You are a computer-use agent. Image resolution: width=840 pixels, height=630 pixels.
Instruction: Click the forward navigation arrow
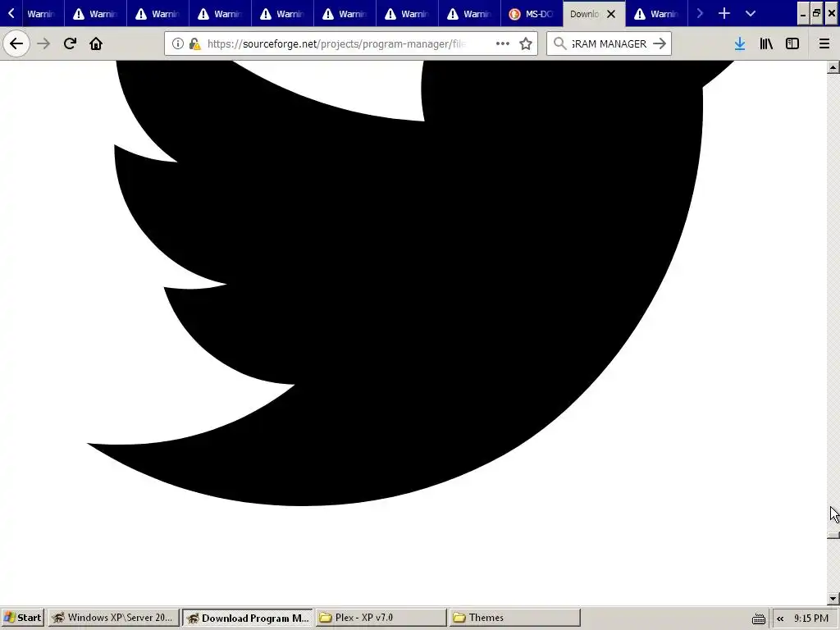(x=43, y=43)
